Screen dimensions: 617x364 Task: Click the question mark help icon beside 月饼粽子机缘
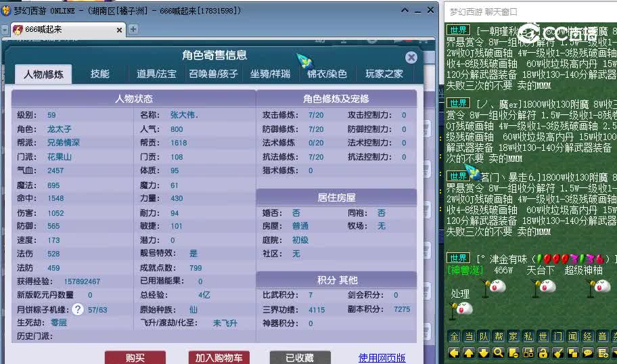click(78, 309)
